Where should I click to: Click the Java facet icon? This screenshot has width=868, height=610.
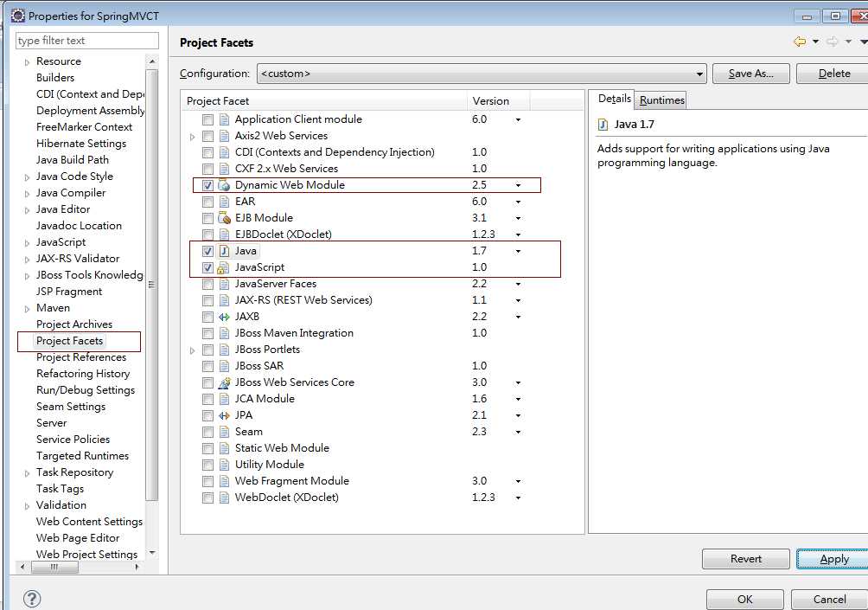coord(224,251)
